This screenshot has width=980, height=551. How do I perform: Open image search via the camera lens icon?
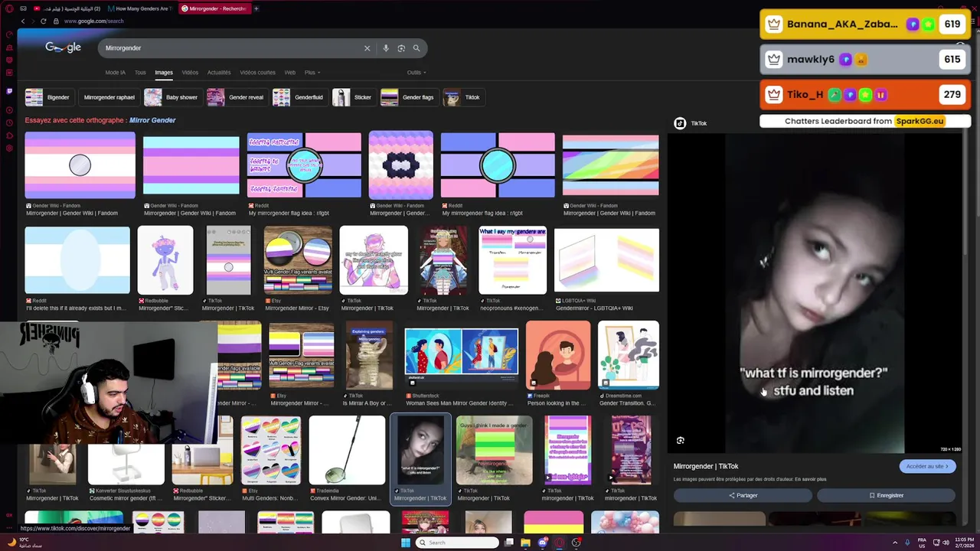tap(401, 48)
